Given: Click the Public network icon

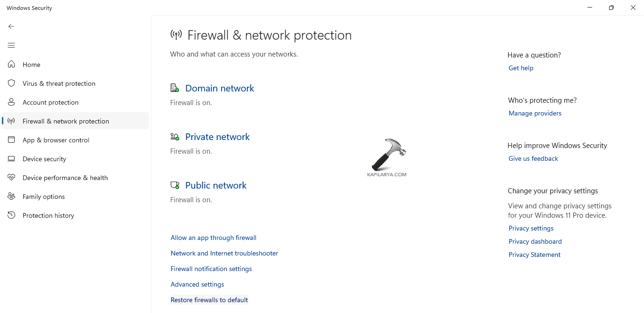Looking at the screenshot, I should (175, 185).
